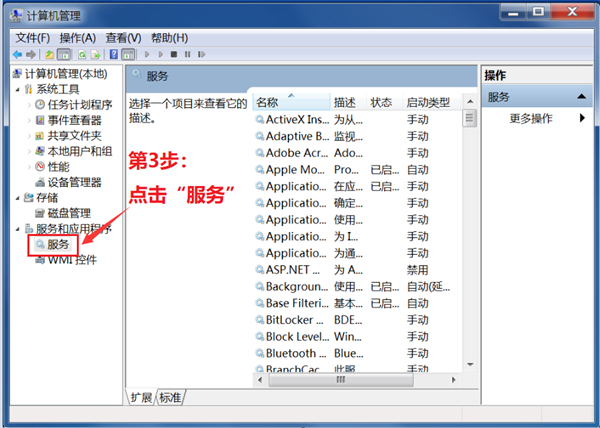Collapse the 存储 tree branch
This screenshot has height=428, width=600.
[x=18, y=198]
